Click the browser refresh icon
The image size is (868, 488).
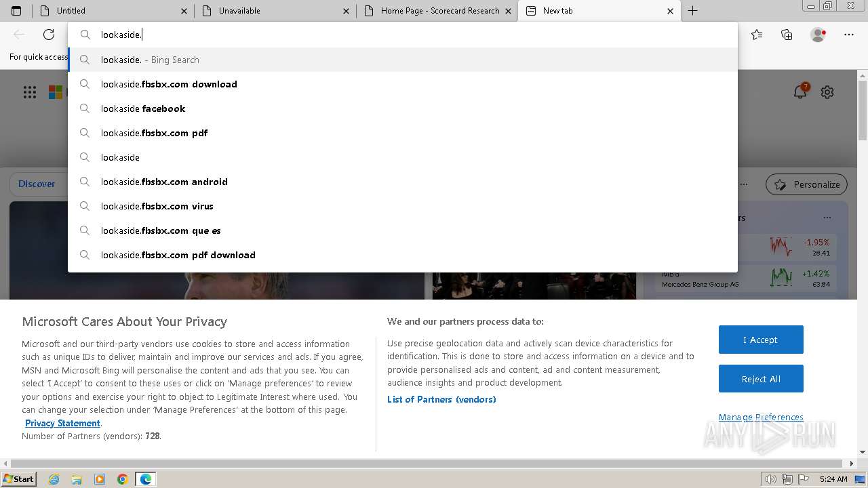49,35
